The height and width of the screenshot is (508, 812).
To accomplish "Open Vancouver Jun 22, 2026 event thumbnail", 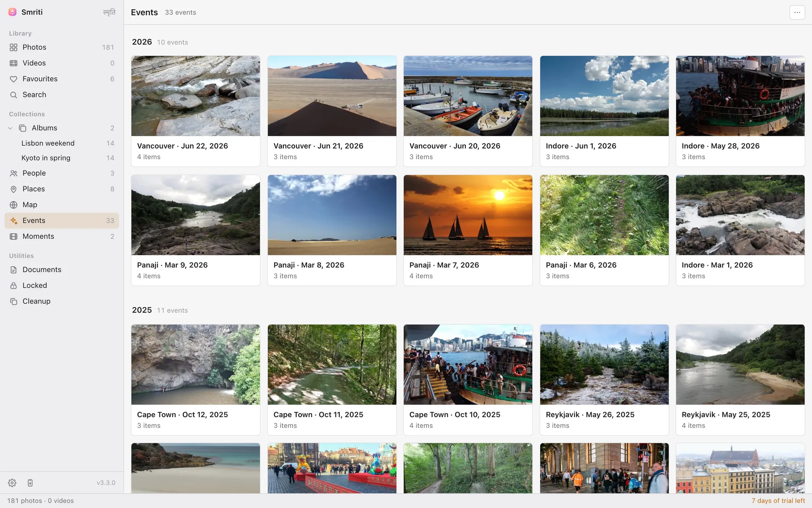I will tap(195, 96).
